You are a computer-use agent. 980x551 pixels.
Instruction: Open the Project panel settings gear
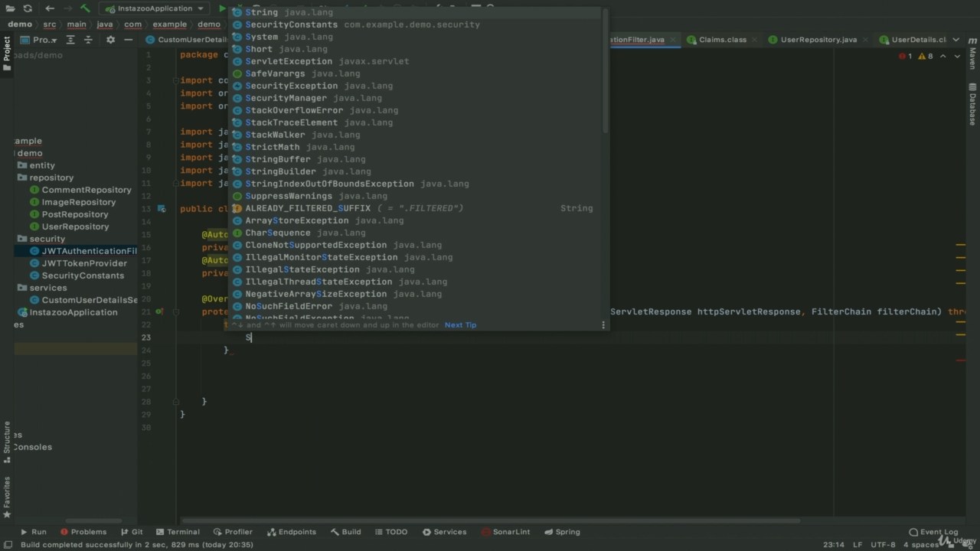tap(110, 40)
